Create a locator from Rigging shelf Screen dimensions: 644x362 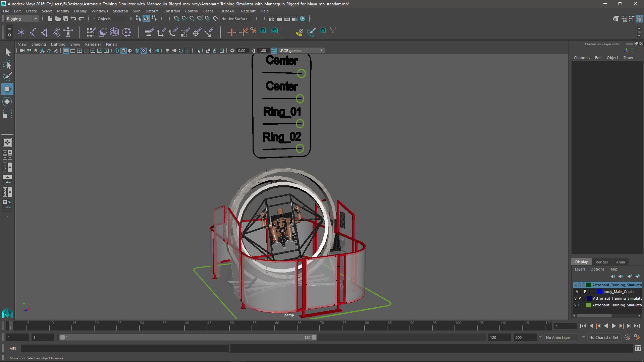click(x=21, y=32)
